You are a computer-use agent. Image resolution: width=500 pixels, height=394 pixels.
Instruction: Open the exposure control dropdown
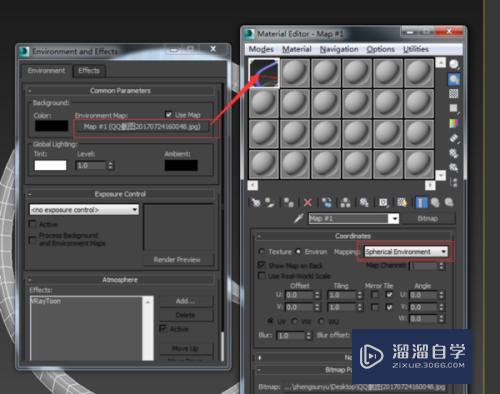(x=84, y=210)
